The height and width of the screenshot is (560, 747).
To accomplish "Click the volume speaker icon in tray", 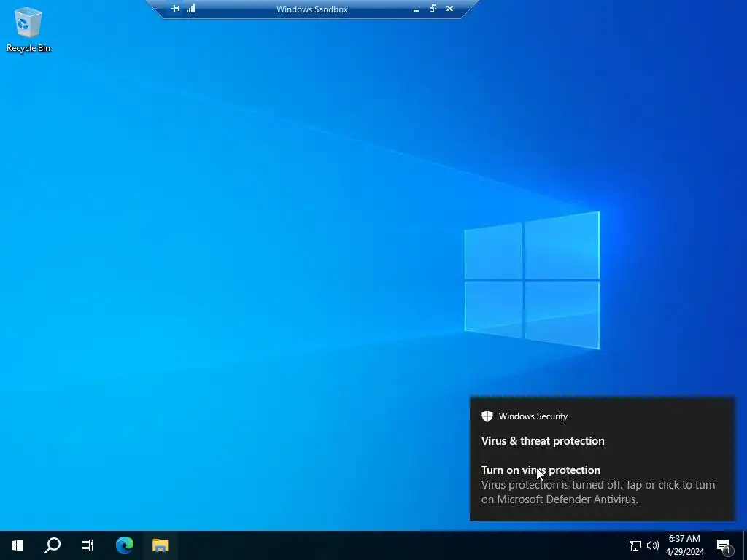I will click(x=653, y=545).
